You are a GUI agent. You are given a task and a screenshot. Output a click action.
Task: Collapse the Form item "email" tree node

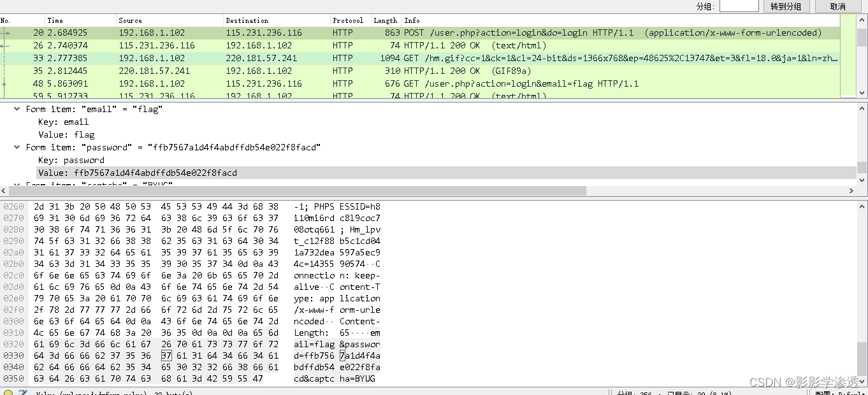(17, 109)
